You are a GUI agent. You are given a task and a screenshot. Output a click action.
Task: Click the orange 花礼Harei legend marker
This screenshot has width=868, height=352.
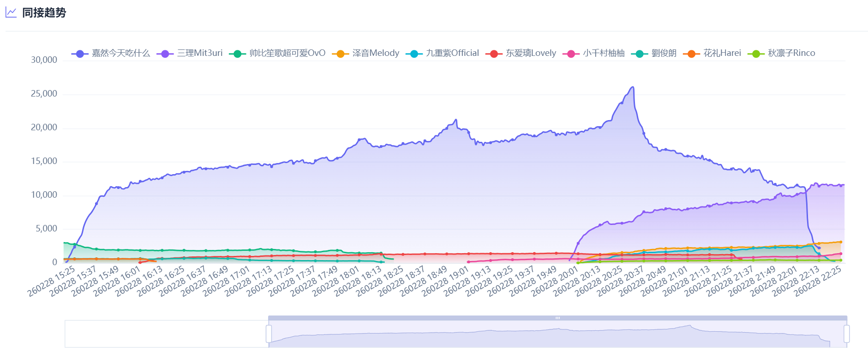coord(691,54)
